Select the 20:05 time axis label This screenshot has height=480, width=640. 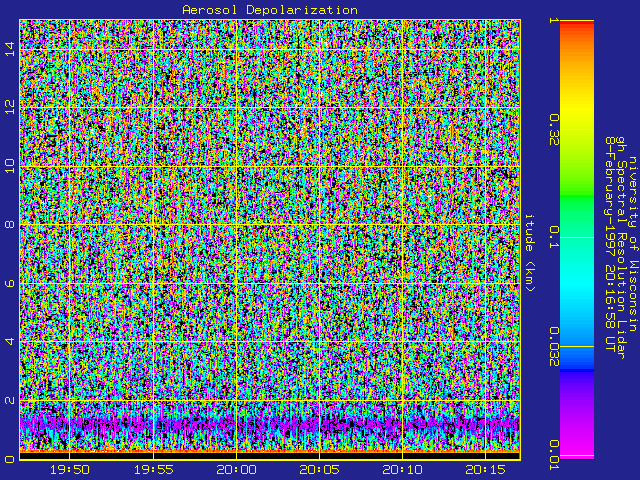click(x=319, y=470)
